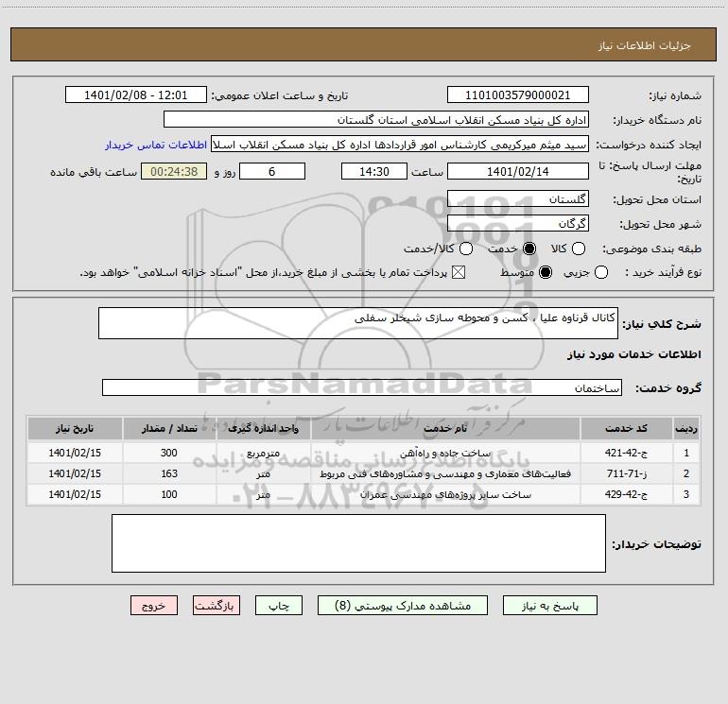Select the کالا radio button
728x704 pixels.
click(x=578, y=249)
